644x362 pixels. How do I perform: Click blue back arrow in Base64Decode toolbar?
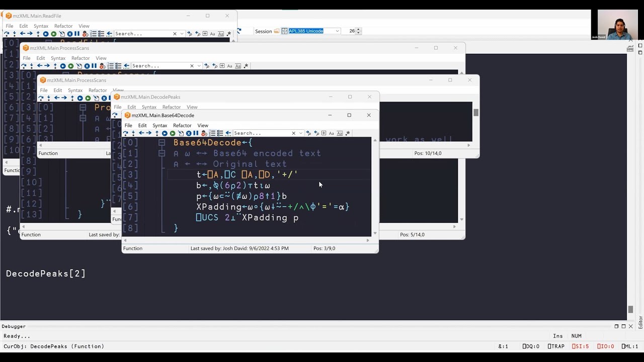click(x=141, y=133)
